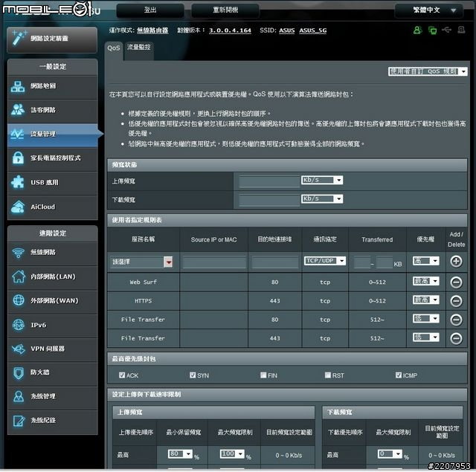Viewport: 476px width, 472px height.
Task: Open 訪客網路 guest network sidebar icon
Action: pos(19,110)
